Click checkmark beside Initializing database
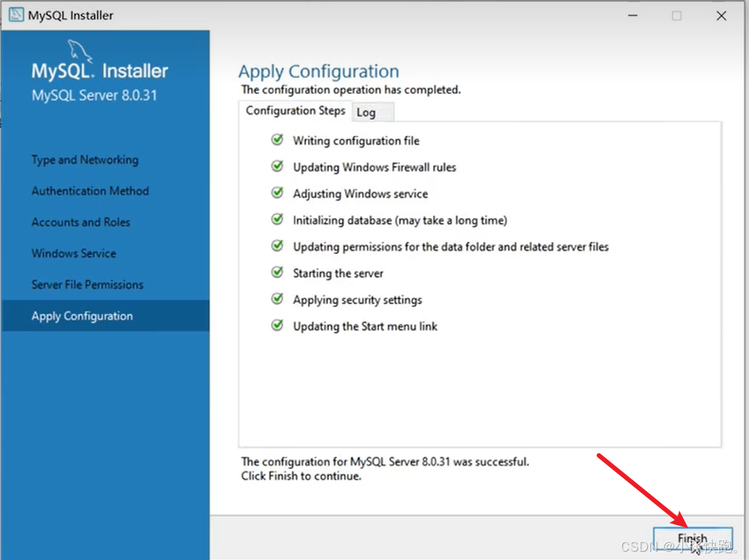749x560 pixels. 277,219
